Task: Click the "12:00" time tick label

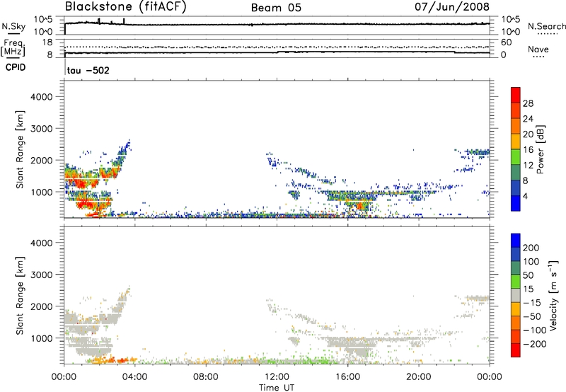Action: (x=277, y=377)
